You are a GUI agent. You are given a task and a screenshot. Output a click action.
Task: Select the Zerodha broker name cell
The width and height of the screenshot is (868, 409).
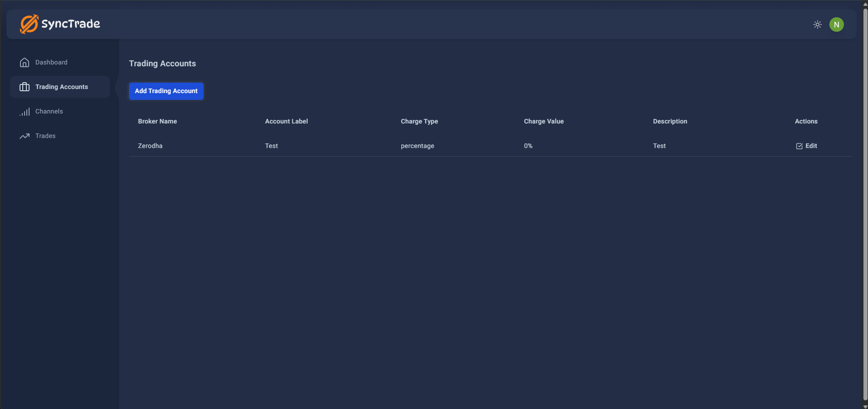point(150,146)
